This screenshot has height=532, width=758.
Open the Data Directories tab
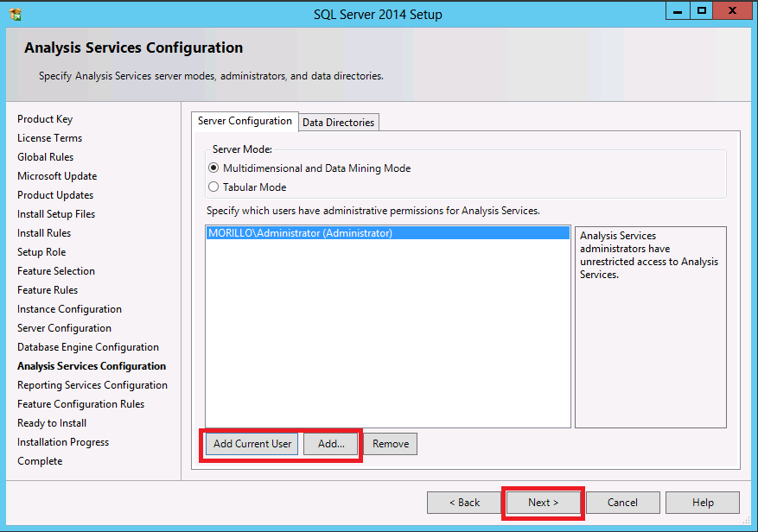tap(339, 123)
